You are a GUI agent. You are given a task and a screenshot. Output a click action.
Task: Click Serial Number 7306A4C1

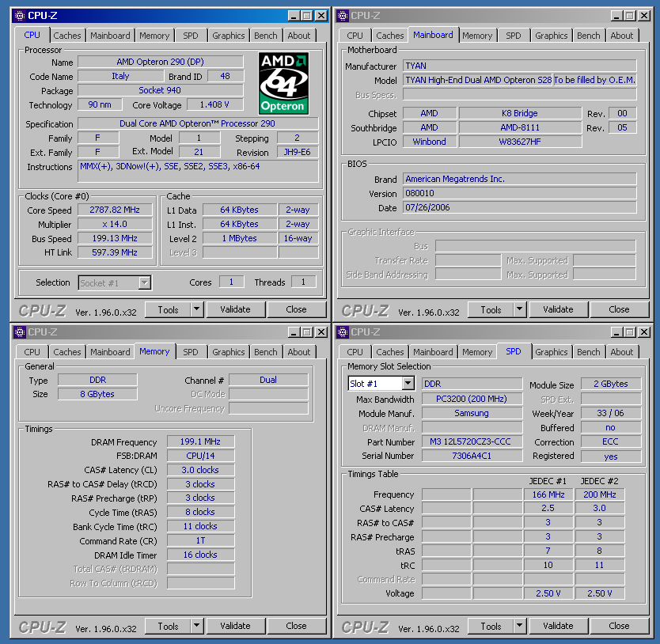(472, 456)
